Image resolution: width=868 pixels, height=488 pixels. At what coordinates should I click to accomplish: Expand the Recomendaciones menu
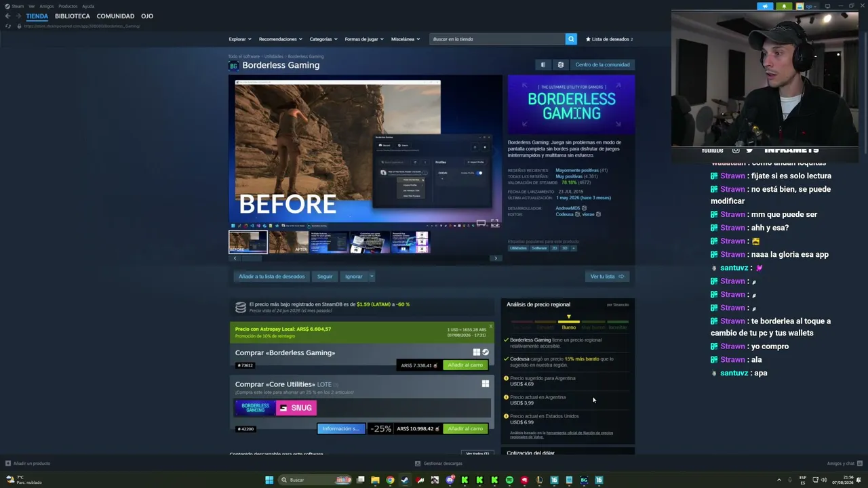(280, 39)
